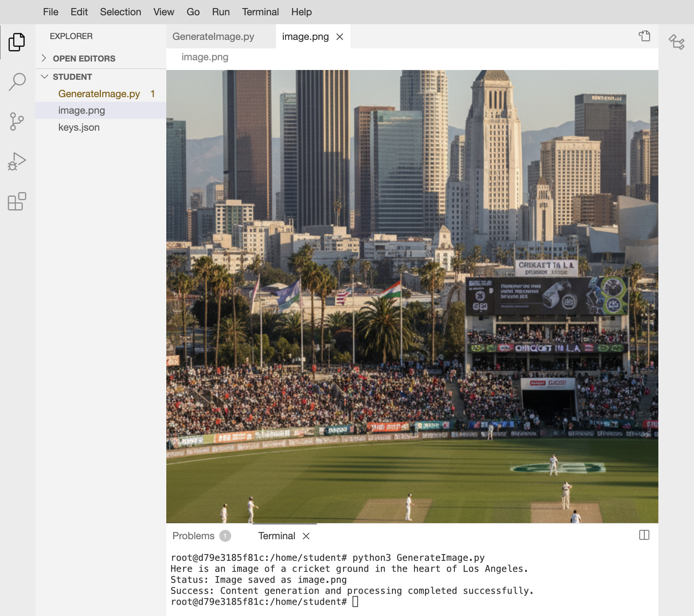Open the Source Control view icon
This screenshot has height=616, width=694.
17,122
